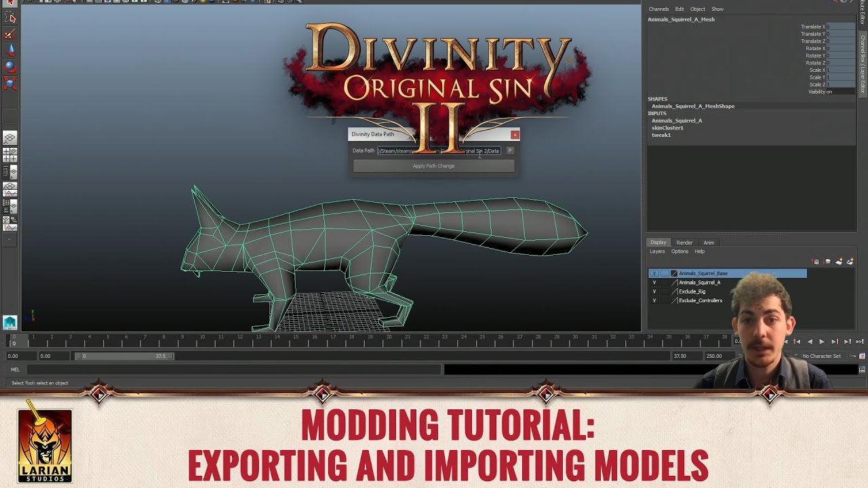
Task: Close the Divinity Data Path dialog
Action: tap(515, 135)
